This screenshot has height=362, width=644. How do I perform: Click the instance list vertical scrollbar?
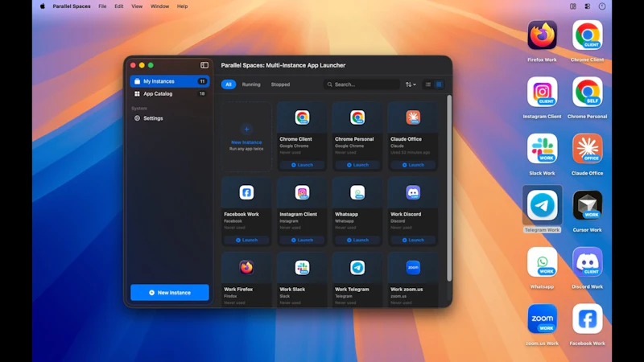point(449,188)
